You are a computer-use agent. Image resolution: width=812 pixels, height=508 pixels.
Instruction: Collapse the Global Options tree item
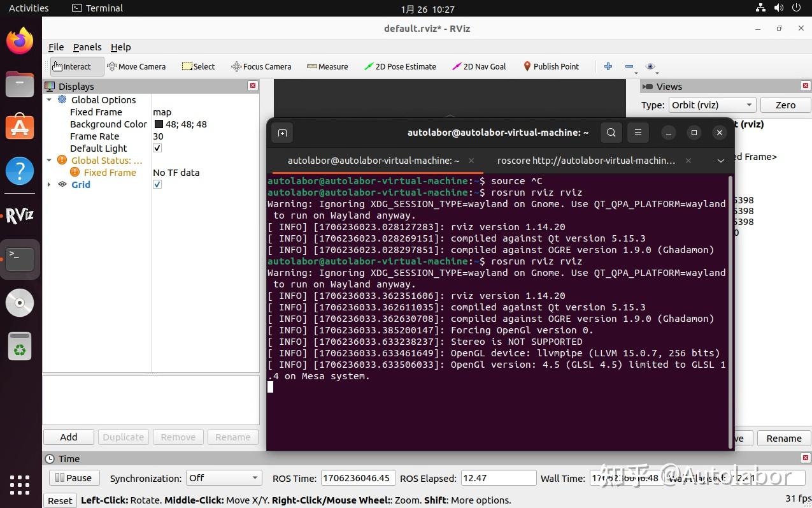pos(49,99)
